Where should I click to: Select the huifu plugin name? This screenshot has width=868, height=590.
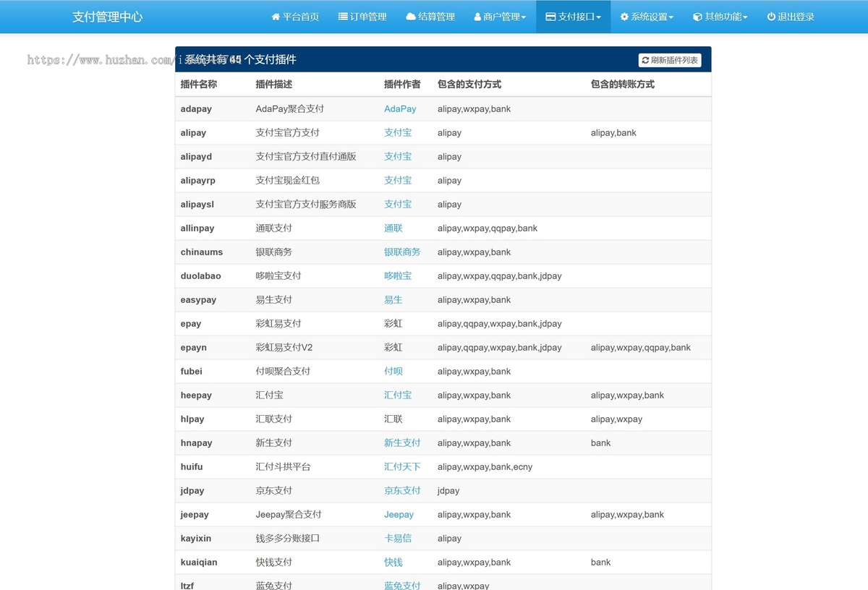pyautogui.click(x=192, y=467)
